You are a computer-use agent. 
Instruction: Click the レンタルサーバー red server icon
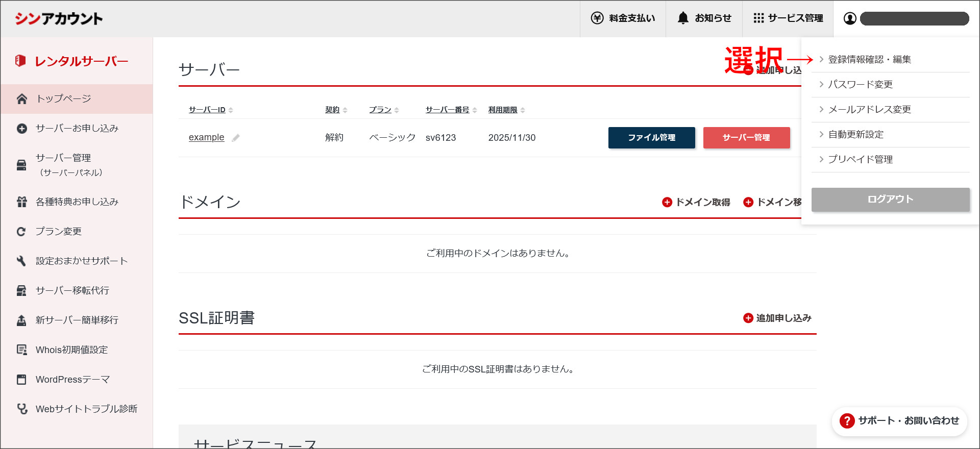coord(20,61)
